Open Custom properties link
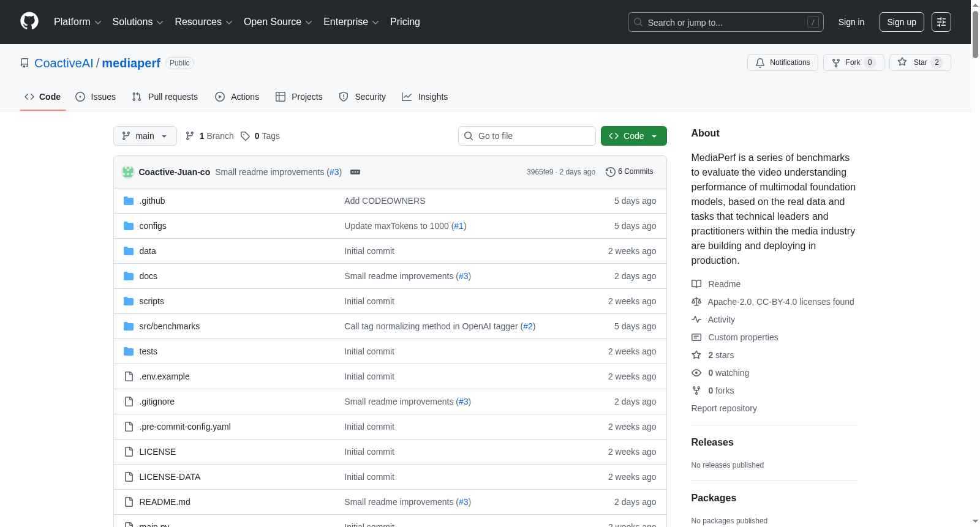Image resolution: width=980 pixels, height=527 pixels. (743, 337)
